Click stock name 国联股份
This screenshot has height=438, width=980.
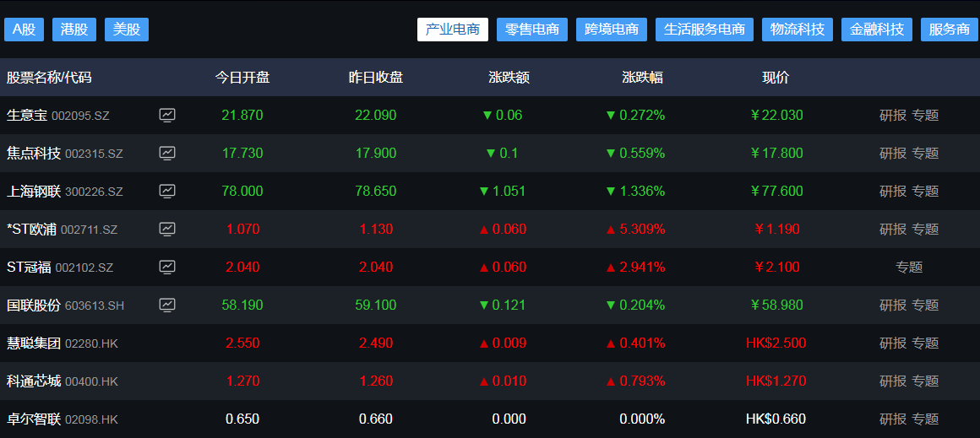(34, 306)
